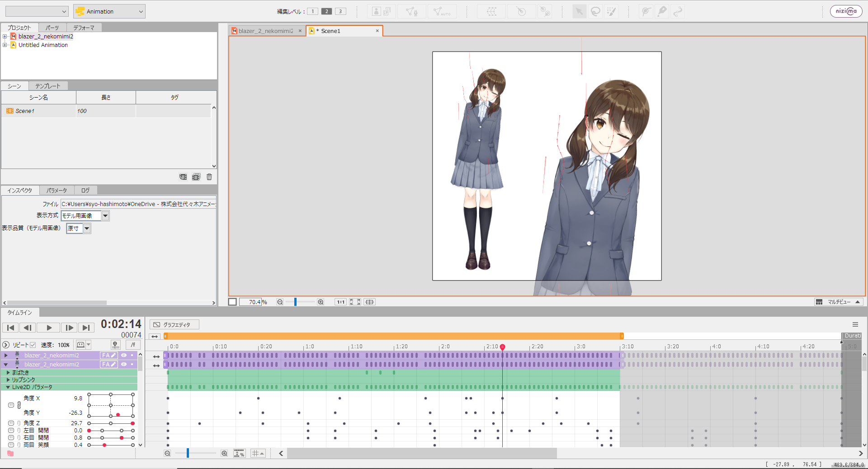Select the arrow selection tool
The height and width of the screenshot is (469, 868).
(579, 11)
